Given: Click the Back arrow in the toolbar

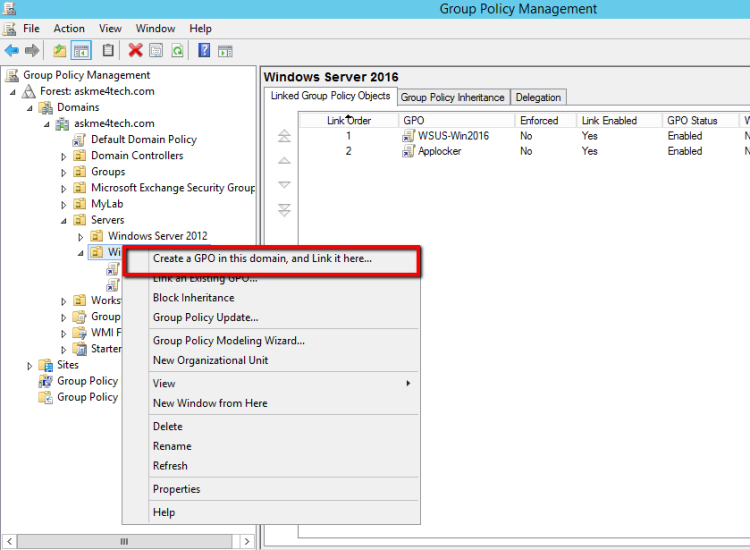Looking at the screenshot, I should (11, 50).
